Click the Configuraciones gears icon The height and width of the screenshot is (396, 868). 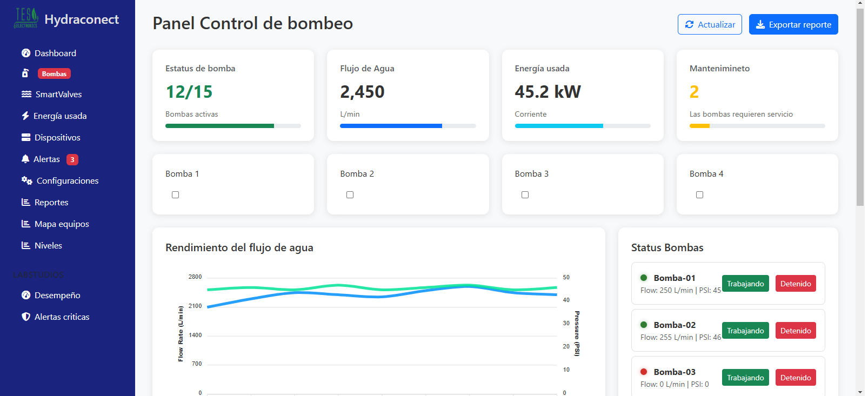pos(27,180)
